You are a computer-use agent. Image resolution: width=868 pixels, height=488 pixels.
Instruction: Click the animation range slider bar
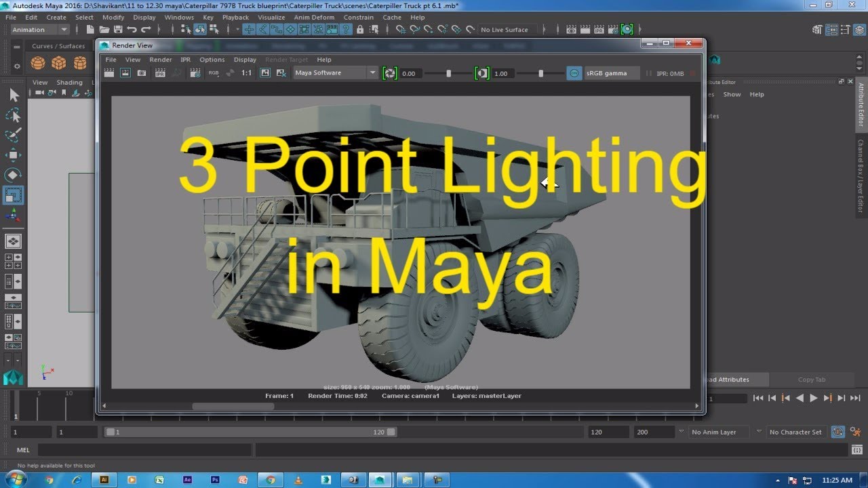(250, 432)
